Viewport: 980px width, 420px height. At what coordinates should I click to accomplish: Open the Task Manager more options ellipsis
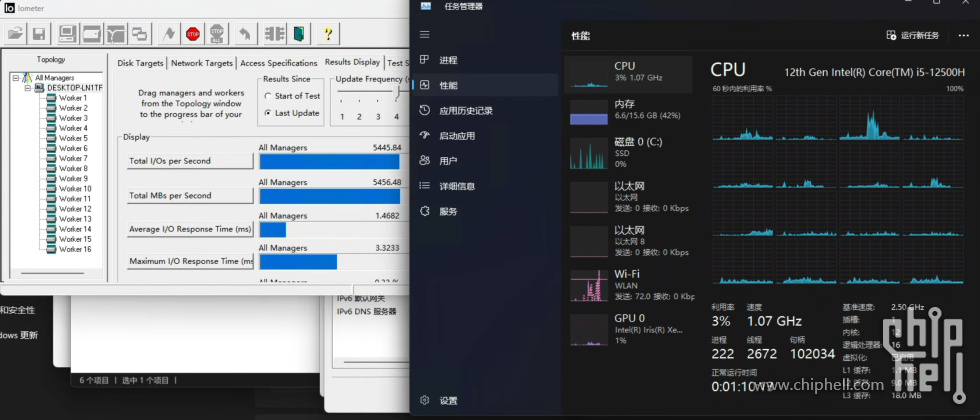coord(963,36)
